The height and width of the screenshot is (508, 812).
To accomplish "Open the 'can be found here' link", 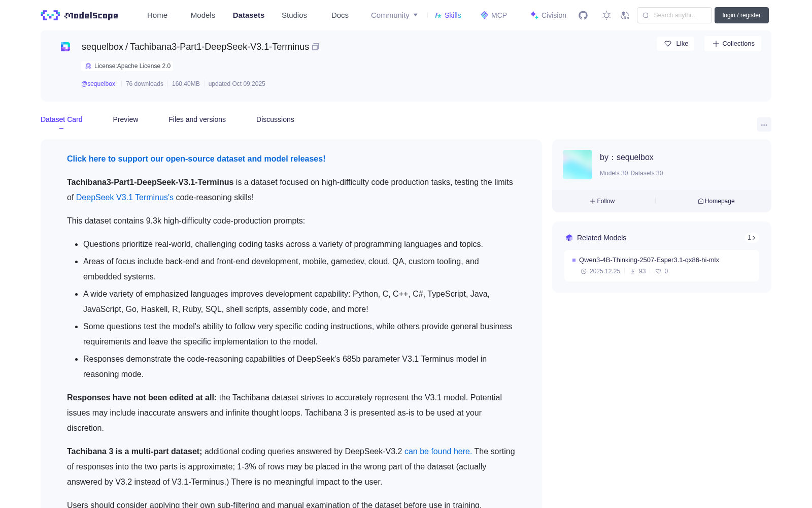I will click(438, 451).
